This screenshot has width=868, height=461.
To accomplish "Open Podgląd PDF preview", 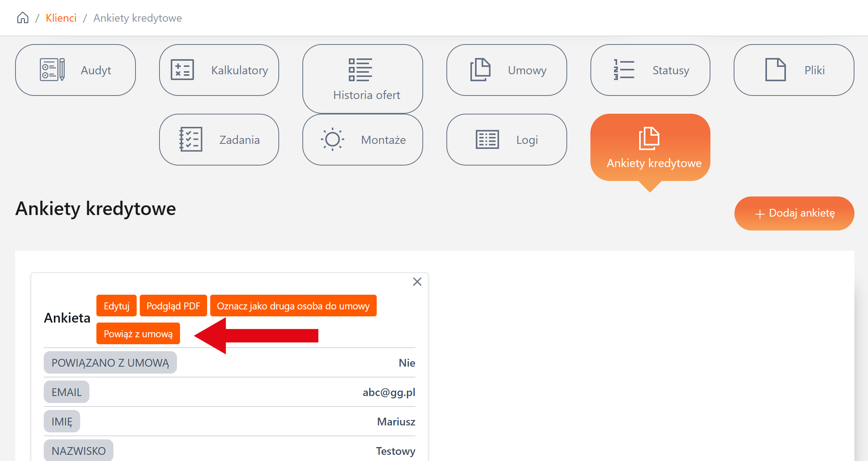I will coord(173,306).
